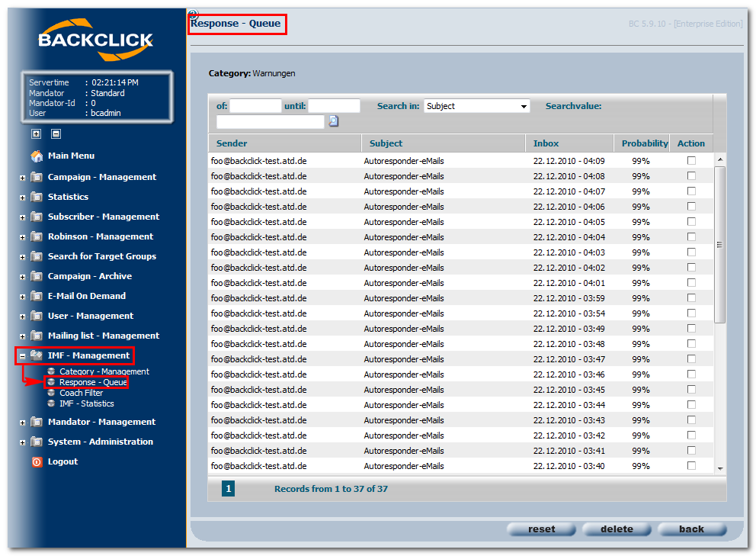Click the Searchvalue text input field

[x=271, y=121]
